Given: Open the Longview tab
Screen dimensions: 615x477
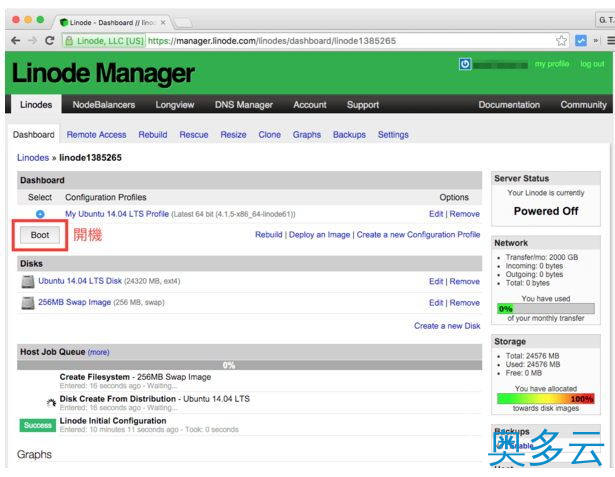Looking at the screenshot, I should tap(175, 105).
